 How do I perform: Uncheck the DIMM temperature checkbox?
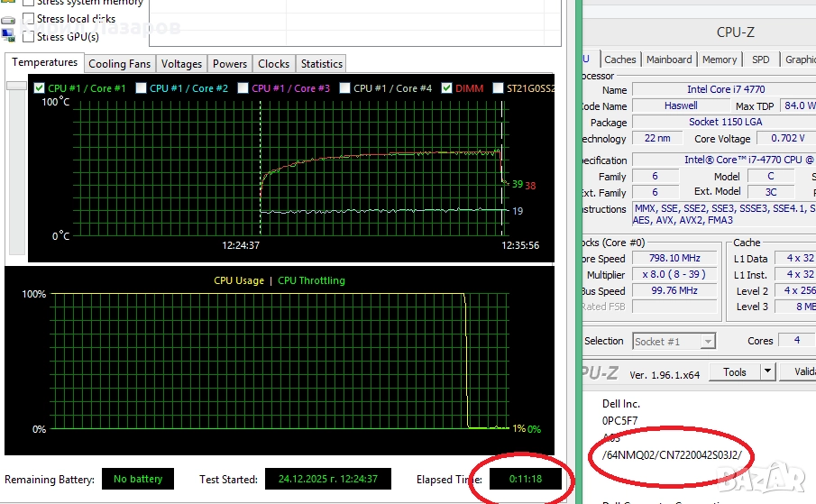pos(446,88)
